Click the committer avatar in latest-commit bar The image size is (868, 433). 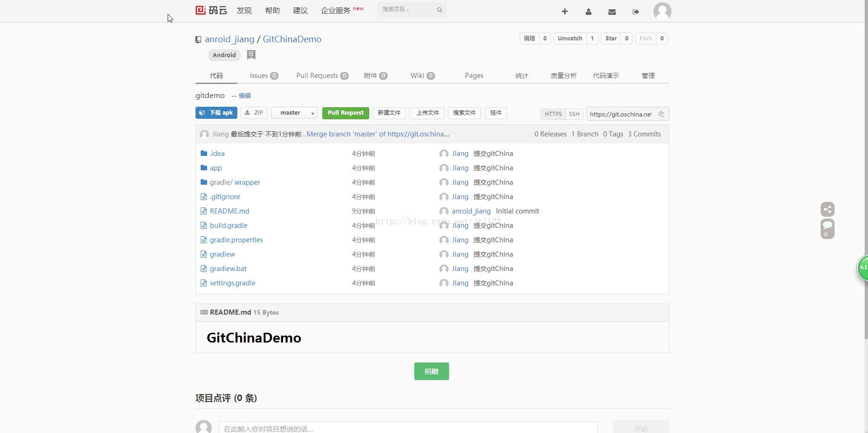[204, 134]
